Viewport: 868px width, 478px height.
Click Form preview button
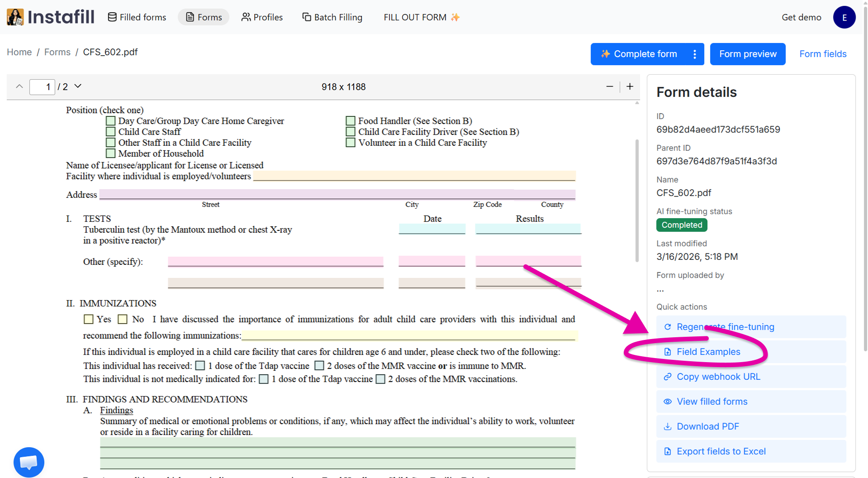coord(748,54)
